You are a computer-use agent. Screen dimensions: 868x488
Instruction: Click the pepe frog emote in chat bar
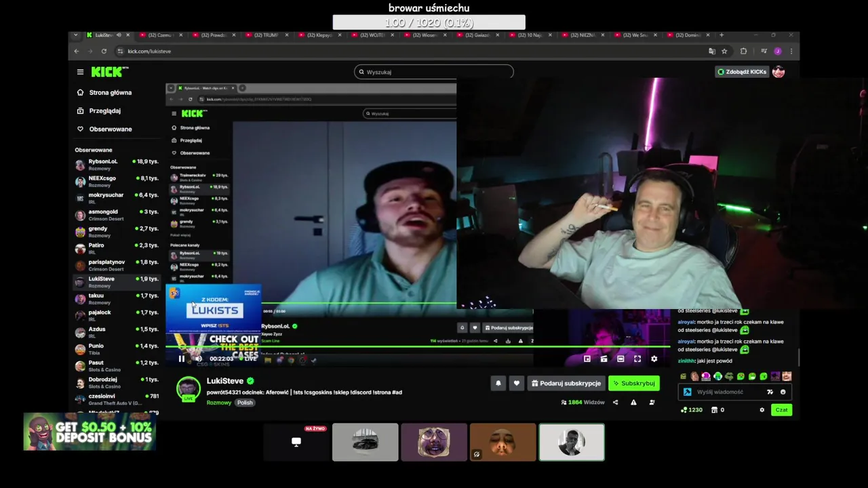coord(729,376)
